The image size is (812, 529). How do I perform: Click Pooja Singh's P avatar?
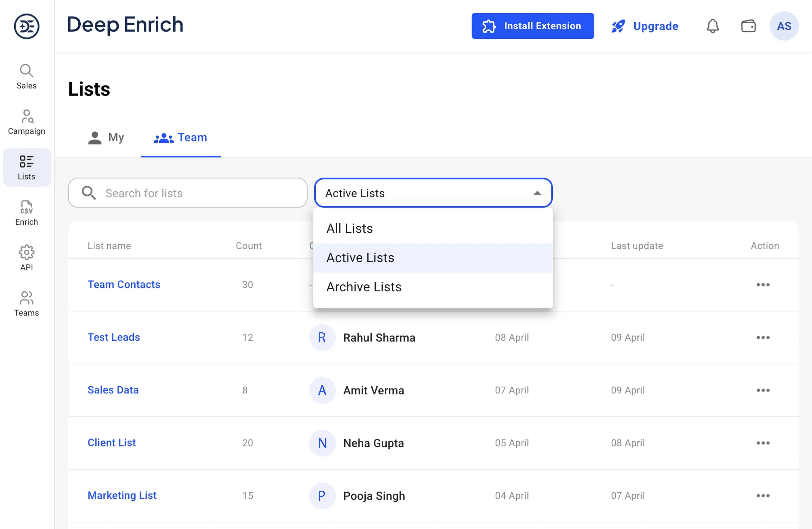[322, 496]
